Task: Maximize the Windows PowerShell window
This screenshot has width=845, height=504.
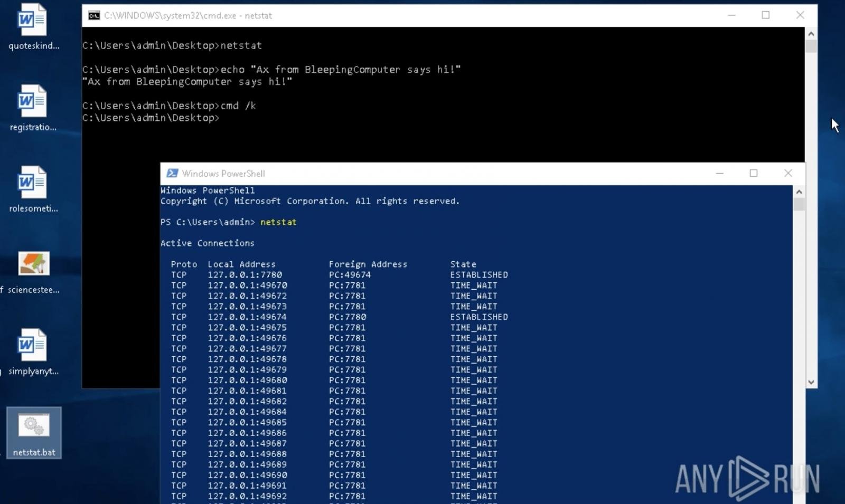Action: [x=754, y=174]
